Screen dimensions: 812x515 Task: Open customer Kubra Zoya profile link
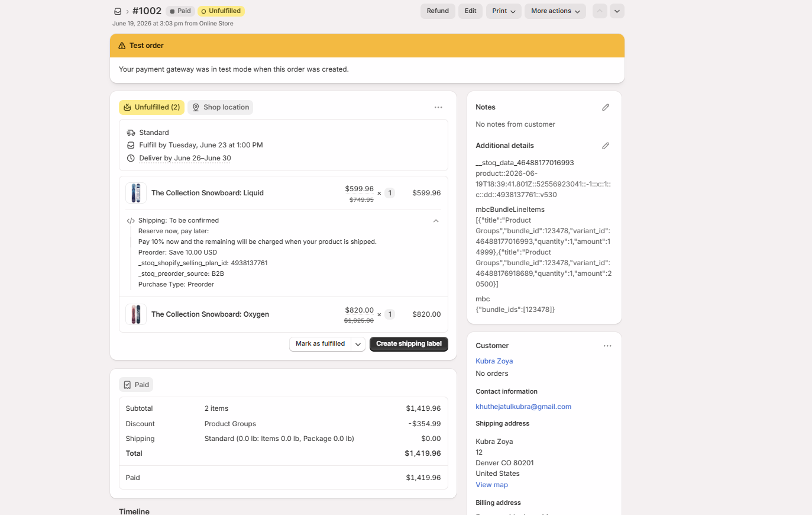pos(494,361)
